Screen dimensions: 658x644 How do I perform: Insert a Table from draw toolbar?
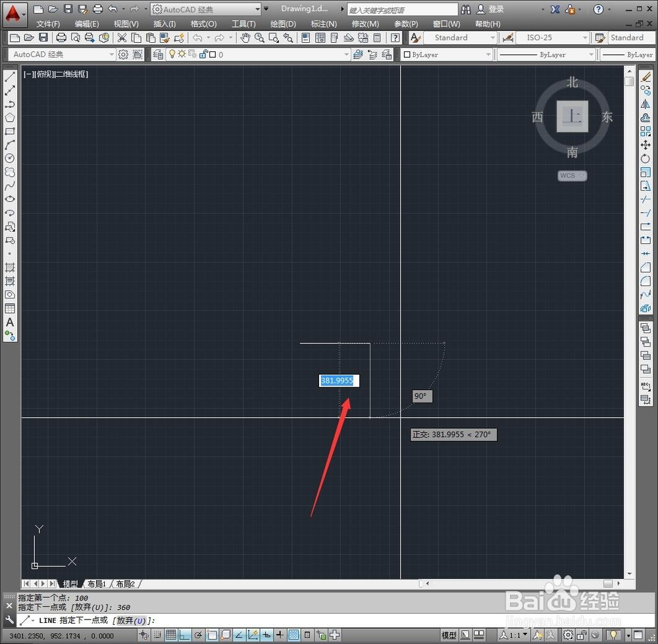click(10, 309)
